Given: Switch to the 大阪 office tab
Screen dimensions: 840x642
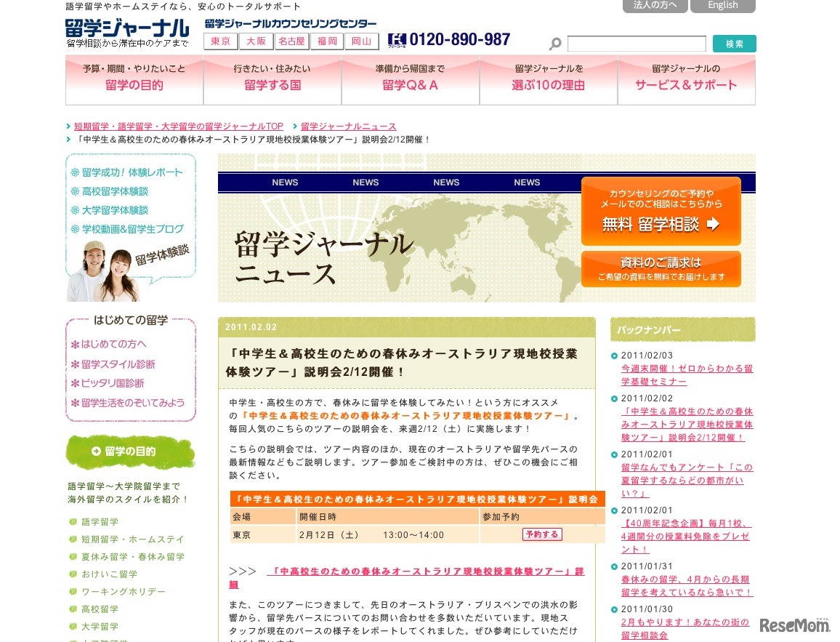Looking at the screenshot, I should [256, 41].
